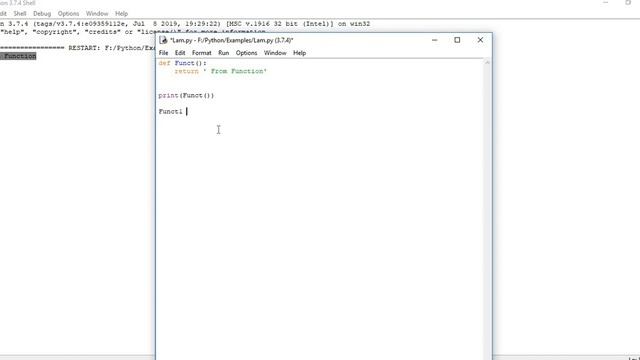Click the 'def Funct():' code line

182,63
